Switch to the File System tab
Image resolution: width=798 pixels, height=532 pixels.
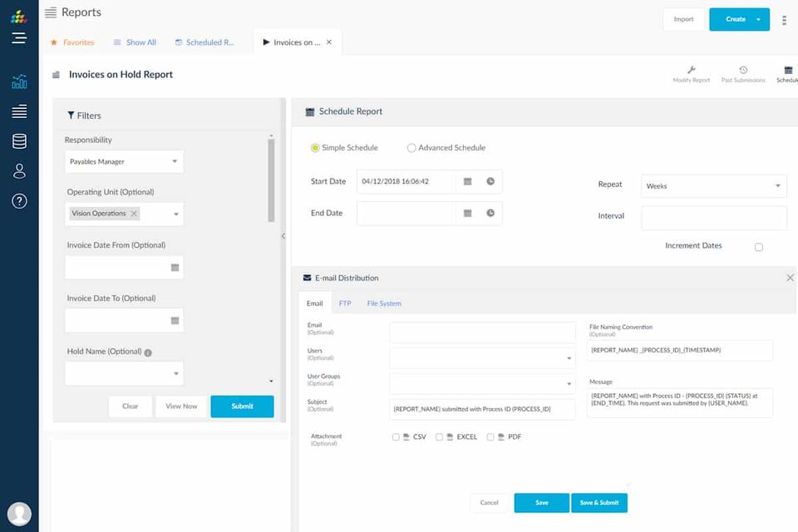click(384, 303)
